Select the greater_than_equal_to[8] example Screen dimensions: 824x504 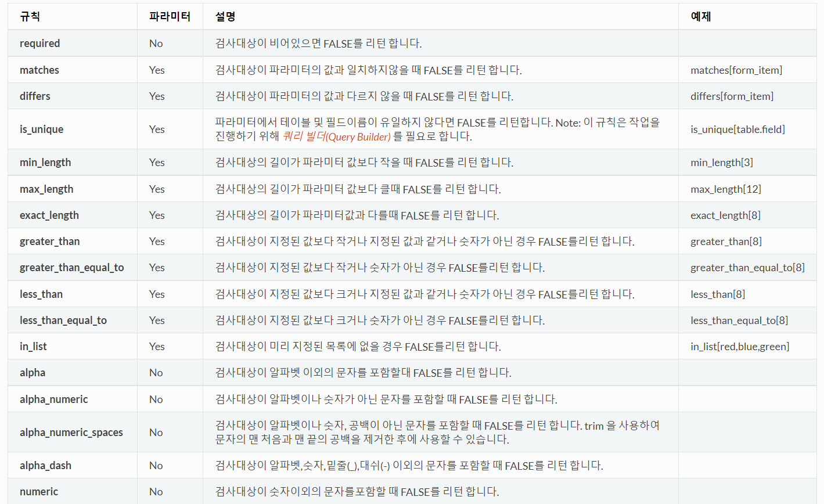tap(747, 268)
